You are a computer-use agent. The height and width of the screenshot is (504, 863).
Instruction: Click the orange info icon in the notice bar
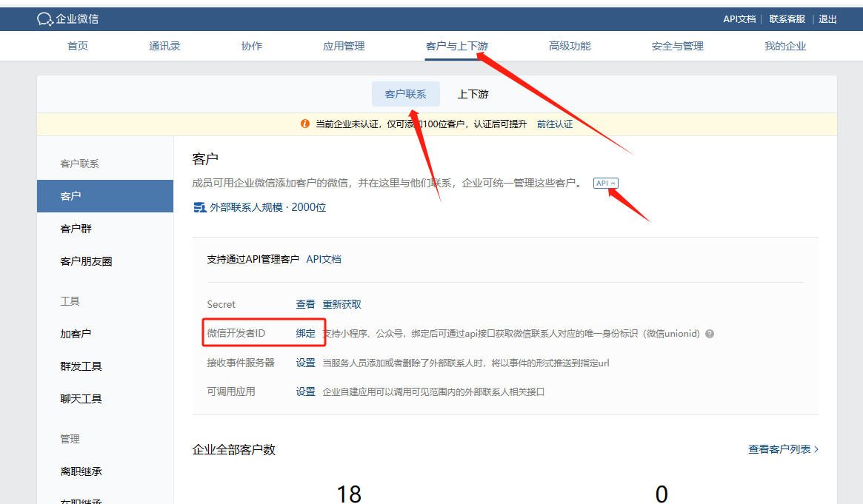point(305,124)
